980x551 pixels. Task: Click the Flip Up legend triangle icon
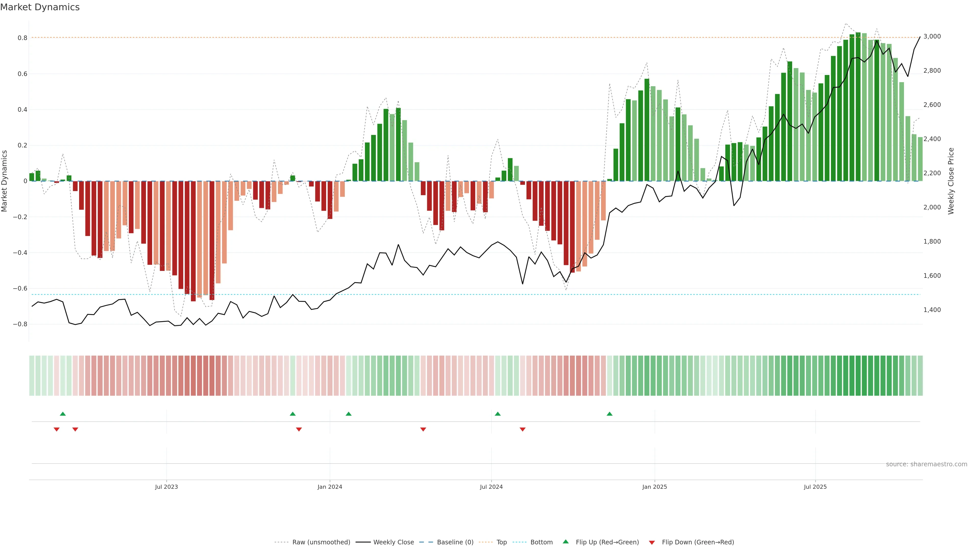(x=565, y=542)
